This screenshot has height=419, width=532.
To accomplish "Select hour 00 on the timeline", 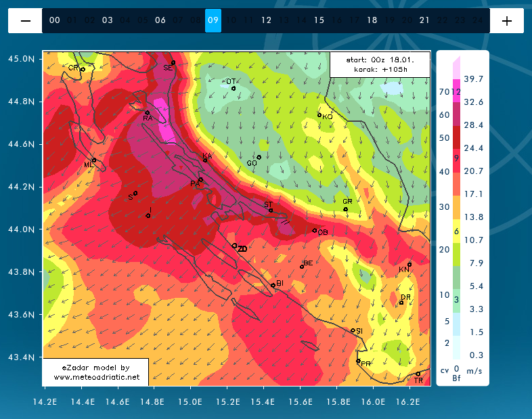I will [x=55, y=20].
